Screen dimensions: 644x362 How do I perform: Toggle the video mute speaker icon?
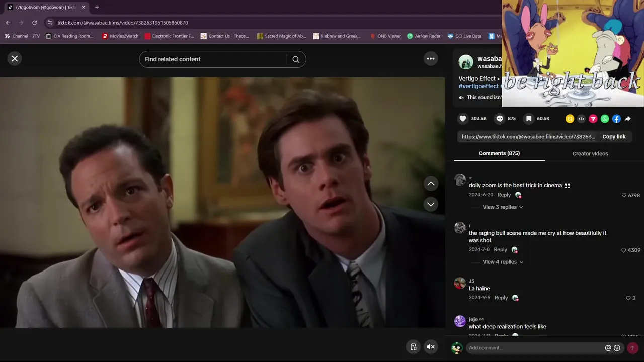pos(431,347)
